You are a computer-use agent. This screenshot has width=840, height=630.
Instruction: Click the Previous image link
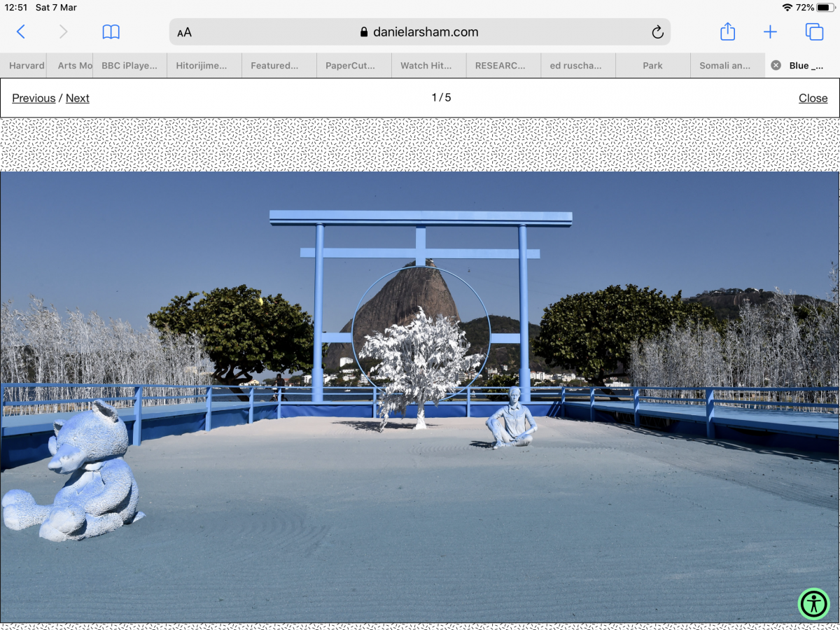point(34,98)
